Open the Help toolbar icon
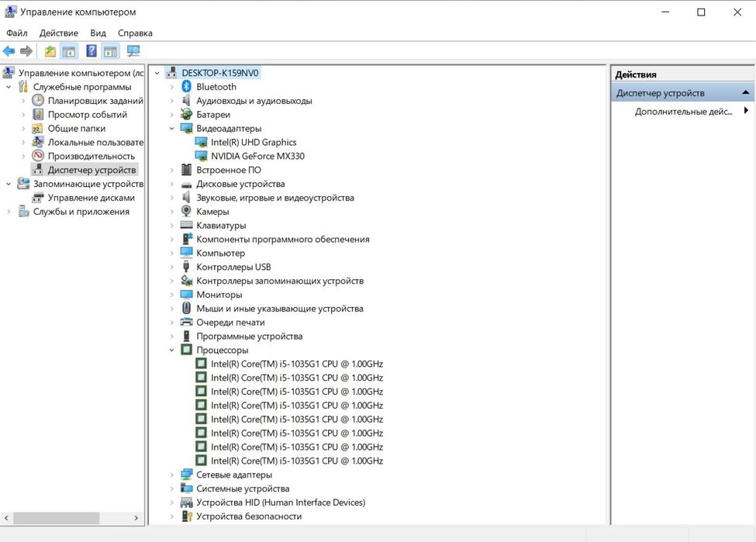The height and width of the screenshot is (542, 756). (91, 50)
